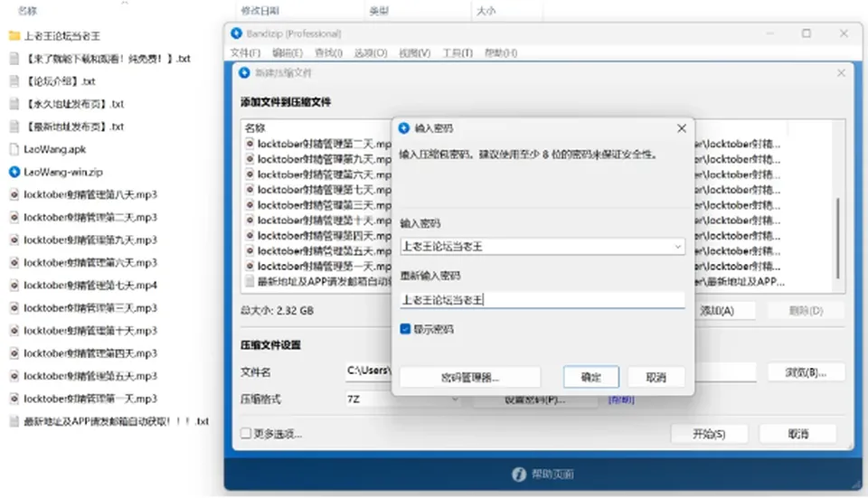This screenshot has width=868, height=498.
Task: Click the audio icon of 第二天.mp3 in Explorer
Action: tap(14, 218)
